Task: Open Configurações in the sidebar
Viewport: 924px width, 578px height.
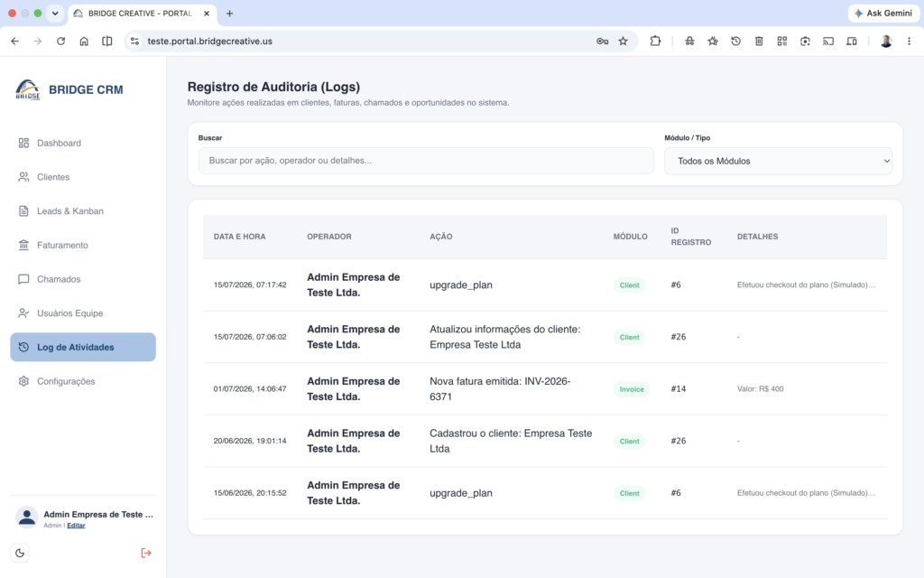Action: tap(83, 382)
